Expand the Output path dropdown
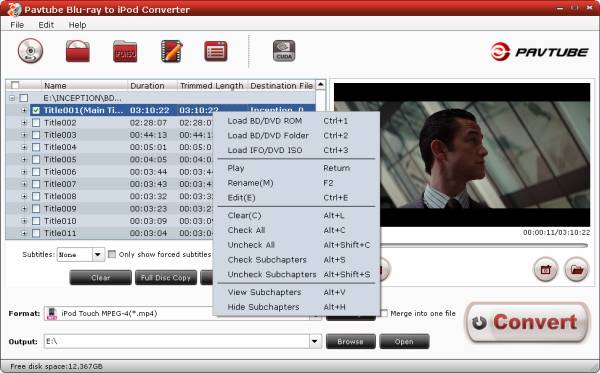This screenshot has height=373, width=600. (315, 341)
